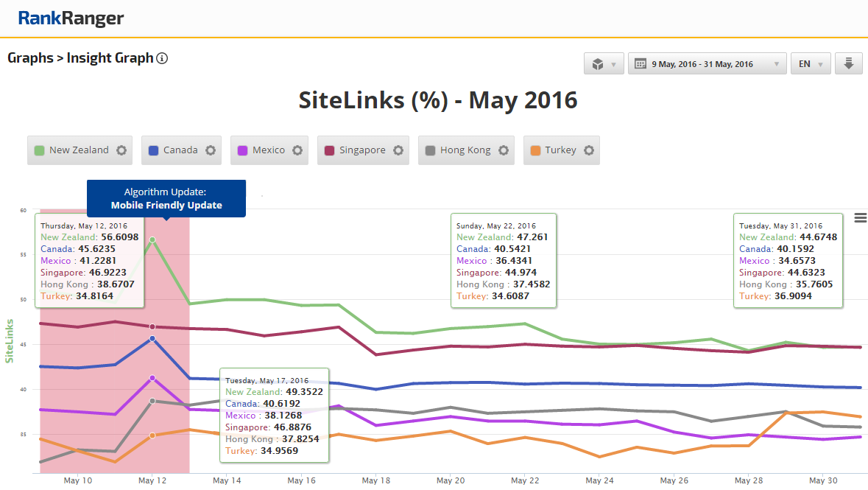Open Turkey series settings gear
868x490 pixels.
[x=589, y=150]
